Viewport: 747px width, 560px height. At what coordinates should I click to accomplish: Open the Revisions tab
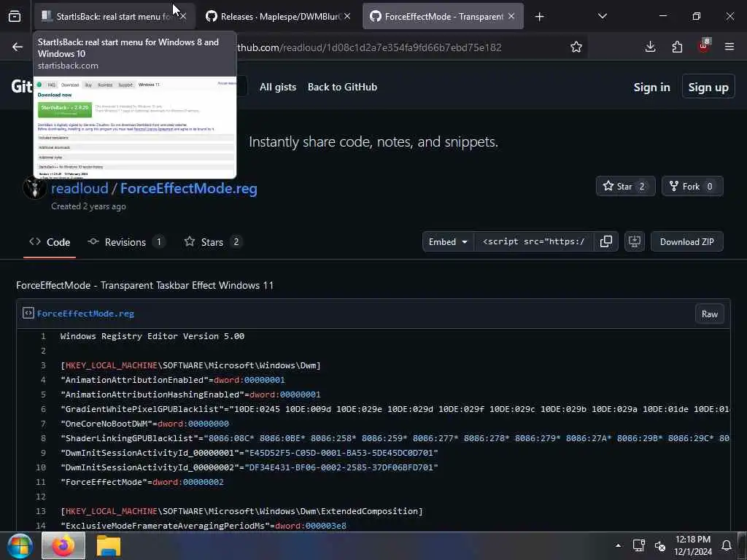pyautogui.click(x=127, y=242)
